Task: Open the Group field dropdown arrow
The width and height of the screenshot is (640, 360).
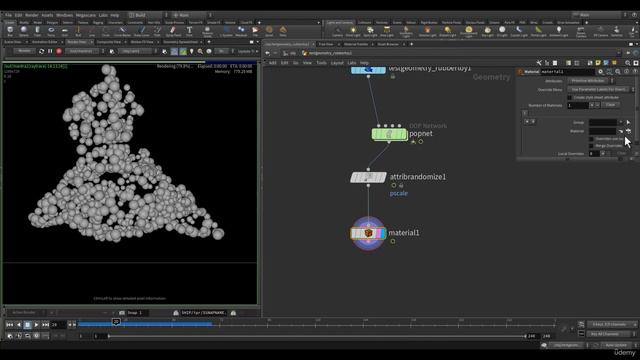Action: pos(621,122)
